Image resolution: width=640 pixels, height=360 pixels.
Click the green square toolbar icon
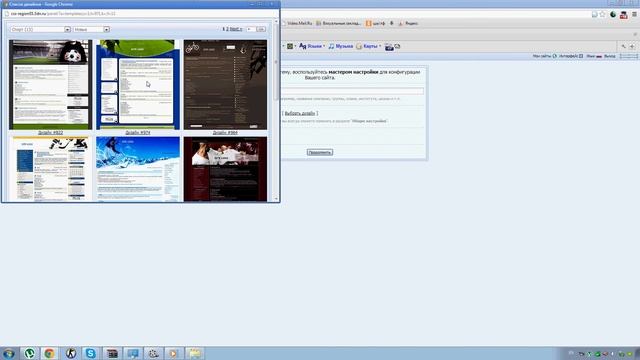coord(290,46)
